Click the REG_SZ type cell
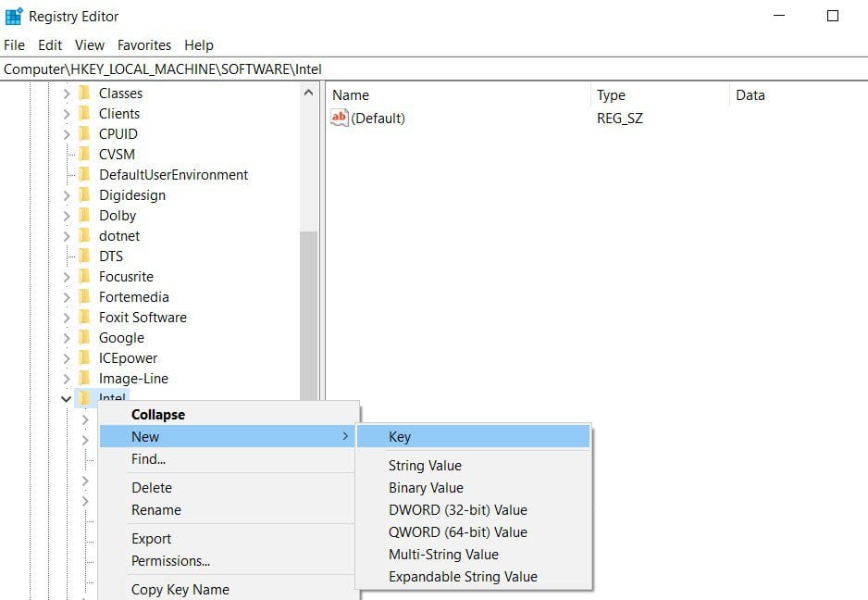 point(619,118)
